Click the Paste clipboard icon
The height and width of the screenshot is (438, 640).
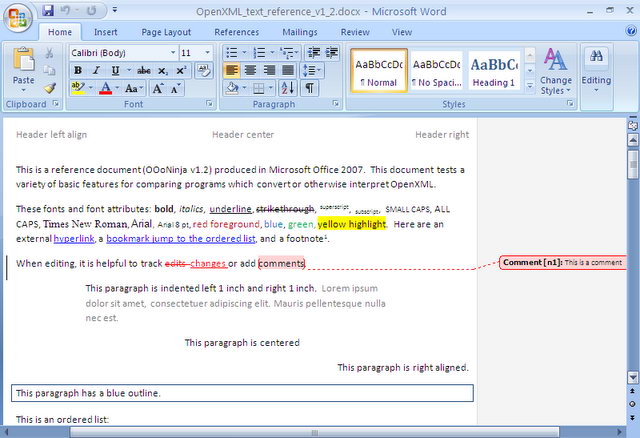pyautogui.click(x=23, y=59)
